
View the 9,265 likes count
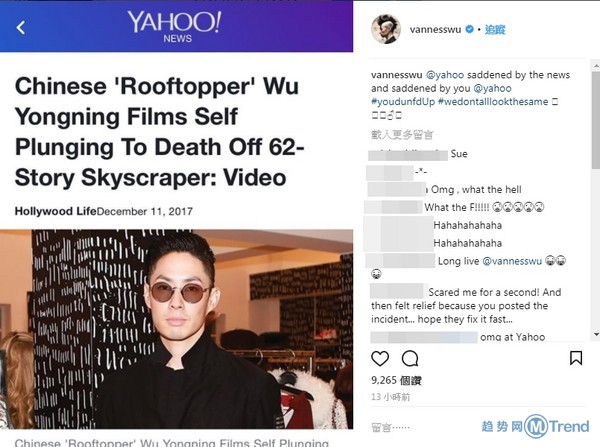click(396, 380)
